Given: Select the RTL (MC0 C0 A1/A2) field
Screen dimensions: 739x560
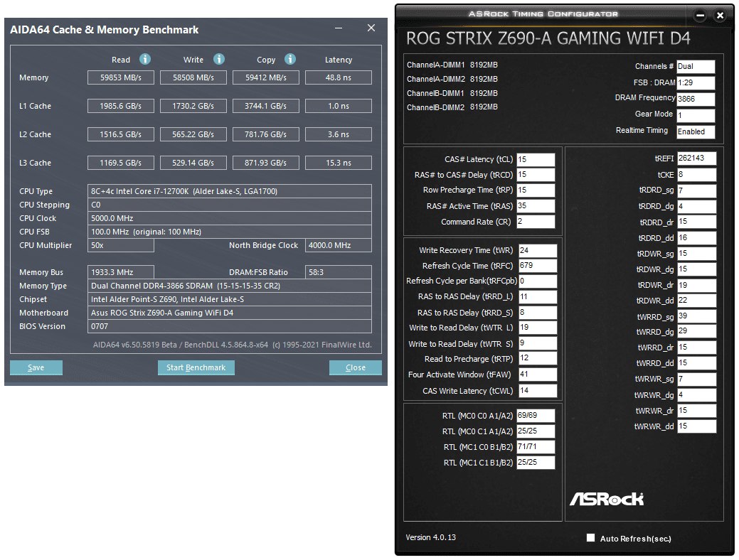Looking at the screenshot, I should coord(536,416).
